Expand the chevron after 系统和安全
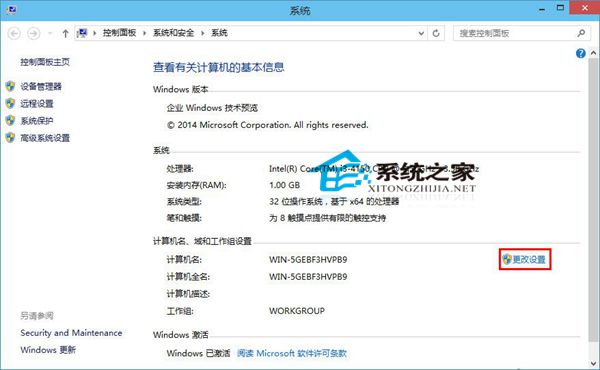This screenshot has width=600, height=370. (x=203, y=33)
